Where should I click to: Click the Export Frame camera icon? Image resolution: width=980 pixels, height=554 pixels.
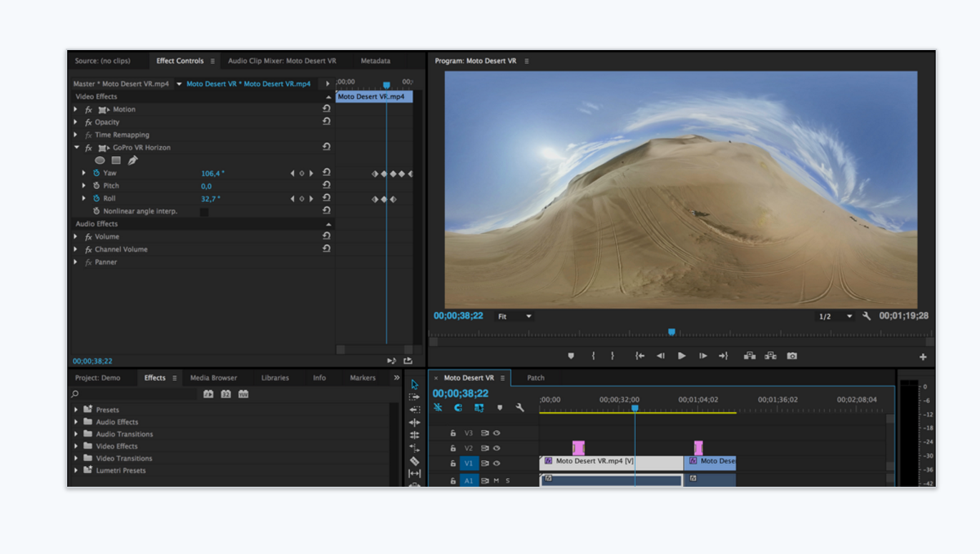coord(792,356)
